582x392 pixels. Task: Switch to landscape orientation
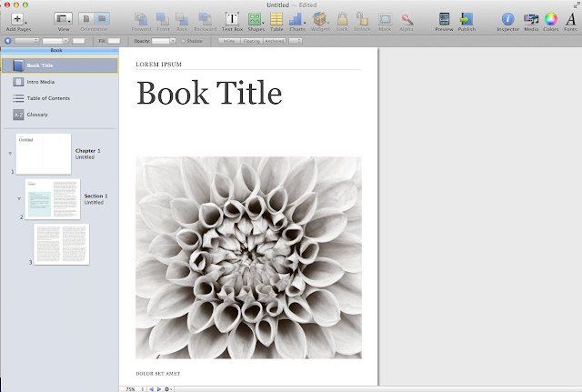click(x=102, y=19)
